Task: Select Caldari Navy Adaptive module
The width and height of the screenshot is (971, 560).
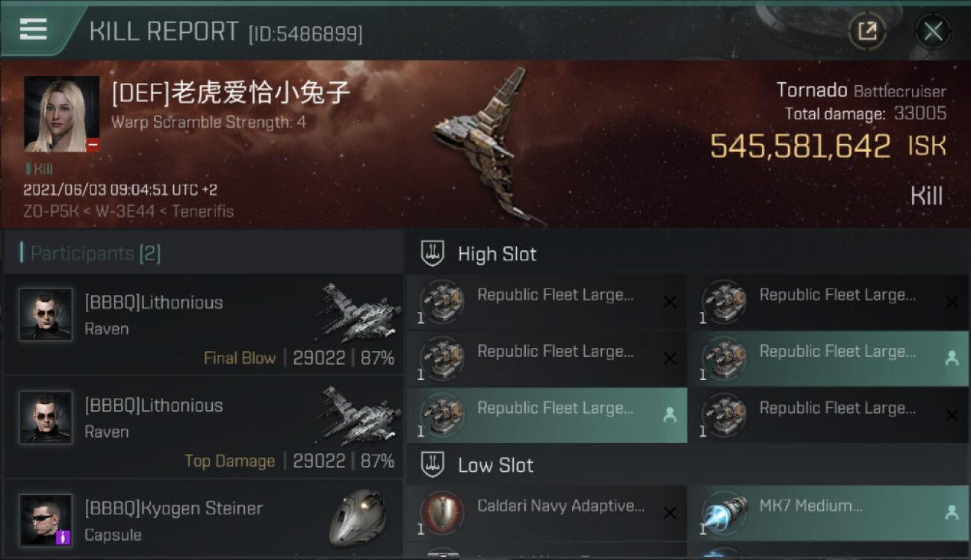Action: point(547,513)
